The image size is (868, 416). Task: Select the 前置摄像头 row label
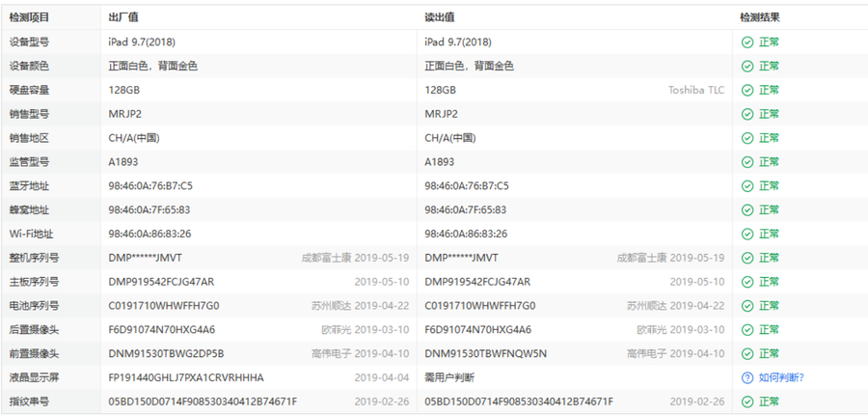35,353
